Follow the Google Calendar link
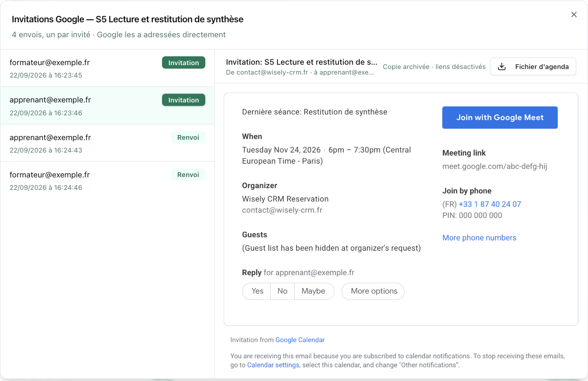The height and width of the screenshot is (381, 588). coord(300,340)
